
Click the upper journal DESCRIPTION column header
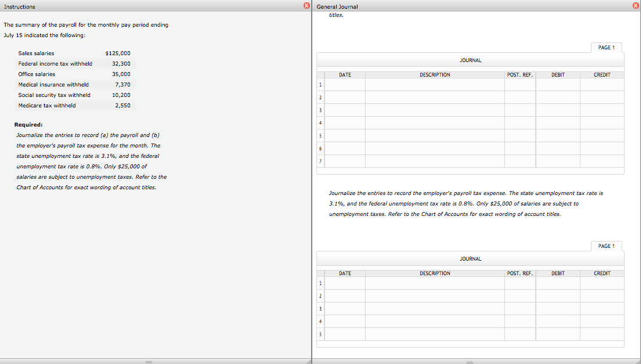435,75
